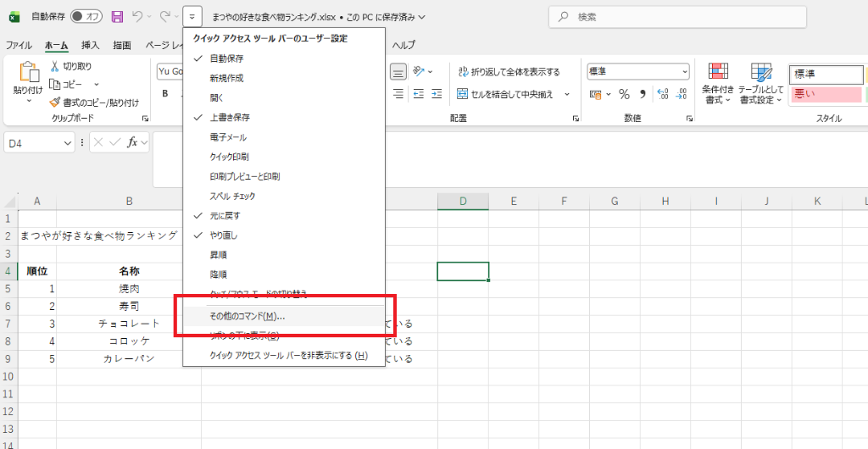This screenshot has height=449, width=868.
Task: Click the Cut scissors icon
Action: click(x=55, y=66)
